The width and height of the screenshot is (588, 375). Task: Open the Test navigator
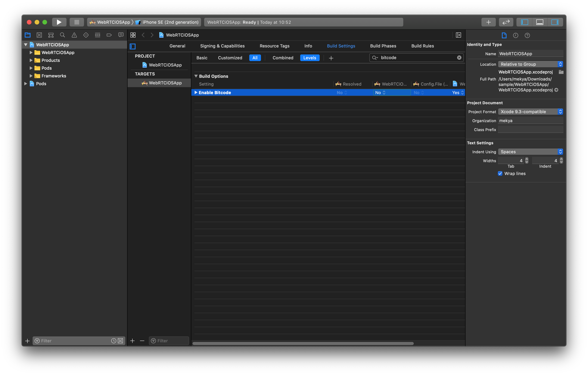click(86, 35)
